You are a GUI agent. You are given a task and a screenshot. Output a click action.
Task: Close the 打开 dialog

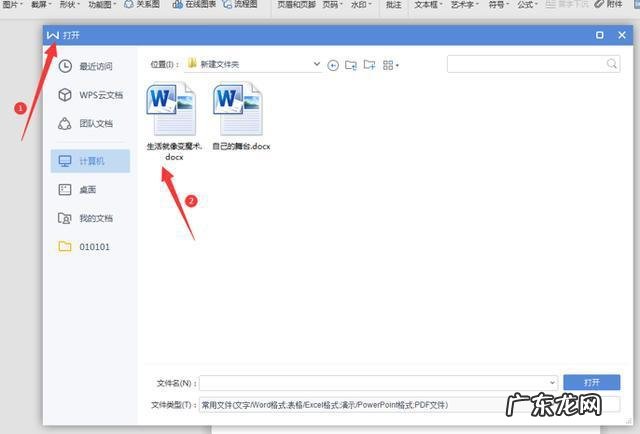tap(622, 35)
